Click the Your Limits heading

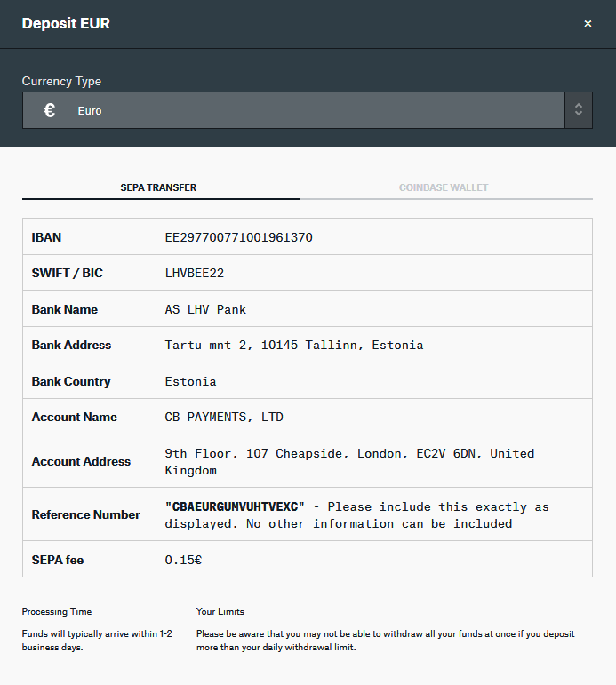[x=220, y=612]
